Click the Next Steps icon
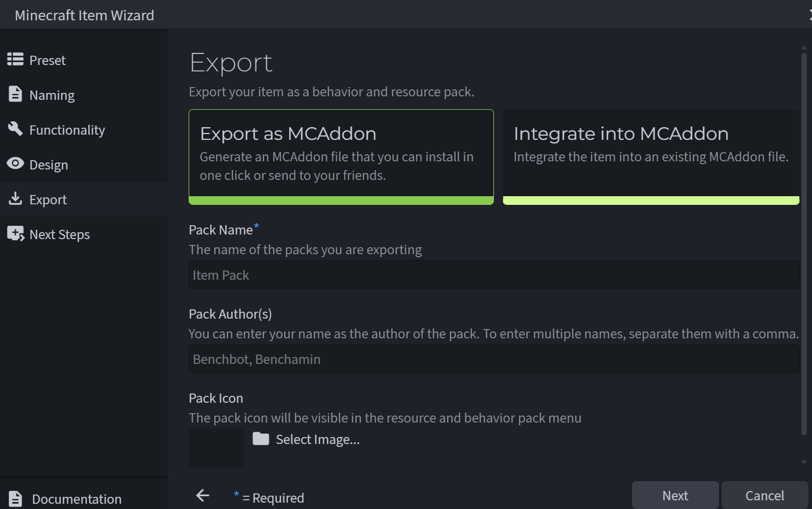Viewport: 812px width, 509px height. pyautogui.click(x=16, y=234)
